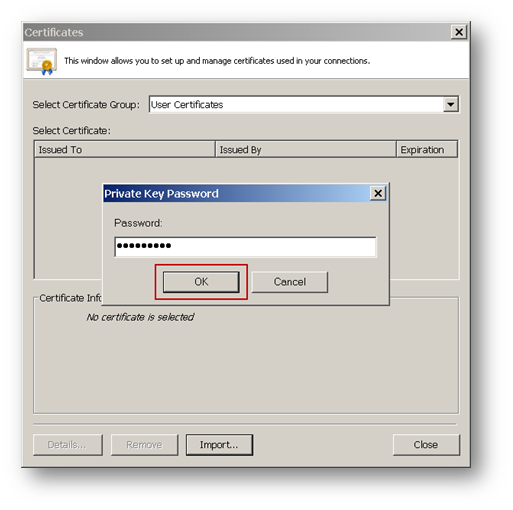The height and width of the screenshot is (510, 513).
Task: Click the certificate ribbon icon in header
Action: coord(42,61)
